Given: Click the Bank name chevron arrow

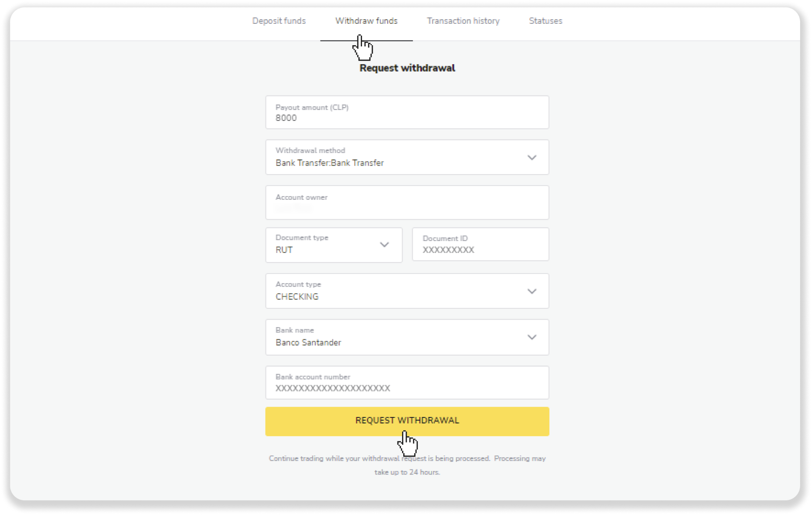Looking at the screenshot, I should point(532,337).
